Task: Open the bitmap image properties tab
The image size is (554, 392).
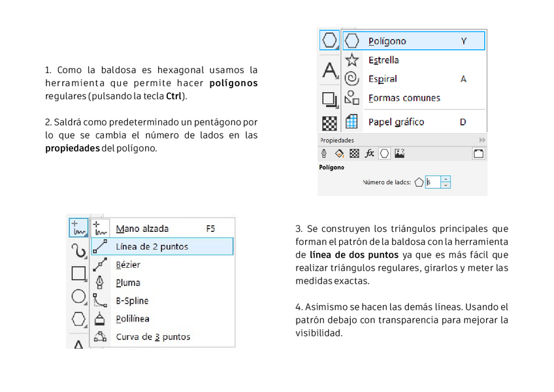Action: click(399, 154)
